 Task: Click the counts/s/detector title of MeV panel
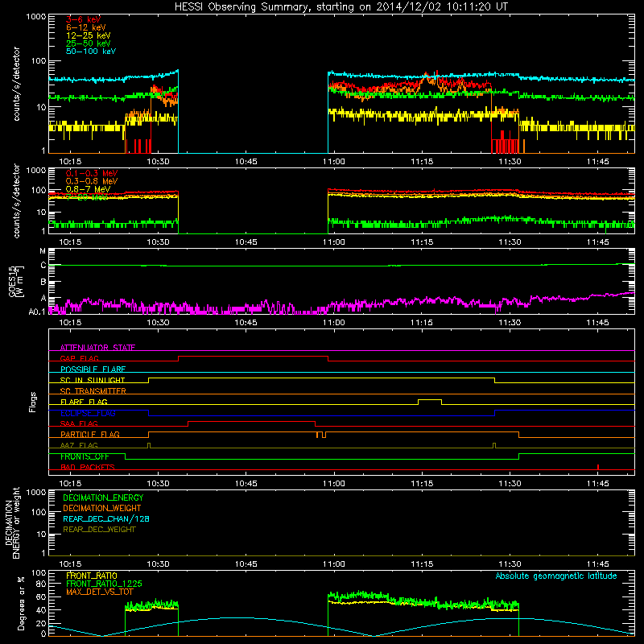point(16,200)
